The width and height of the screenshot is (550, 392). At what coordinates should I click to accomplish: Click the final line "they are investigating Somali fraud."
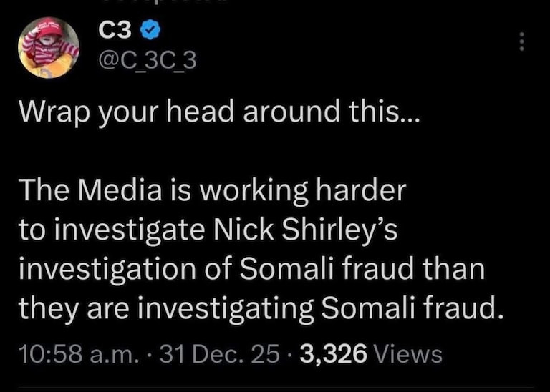point(258,308)
